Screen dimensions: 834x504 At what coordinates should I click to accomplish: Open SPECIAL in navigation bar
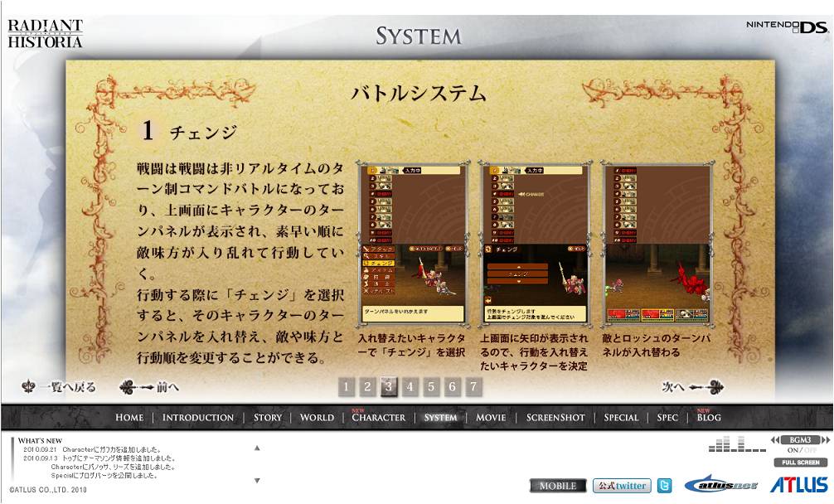(x=621, y=417)
